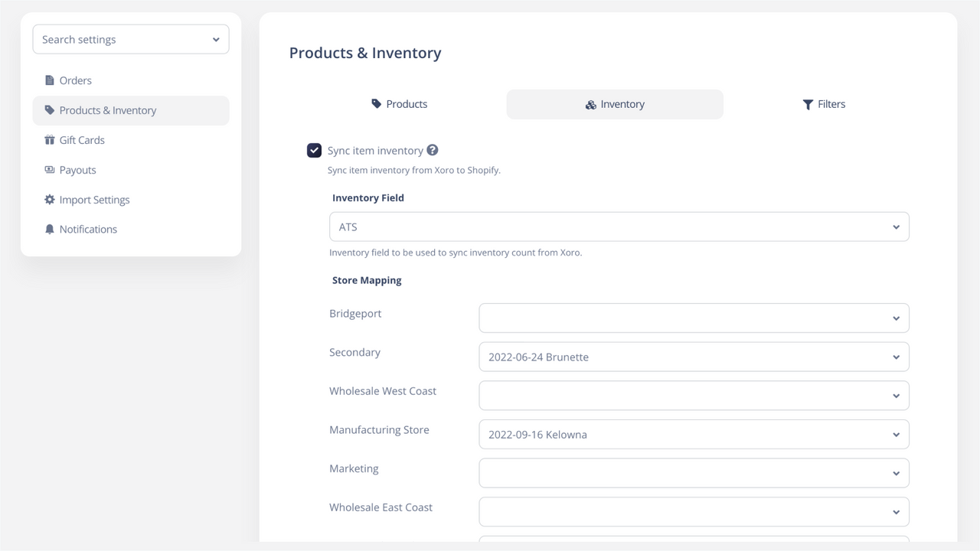Expand the Marketing store mapping dropdown
The height and width of the screenshot is (551, 980).
point(694,473)
